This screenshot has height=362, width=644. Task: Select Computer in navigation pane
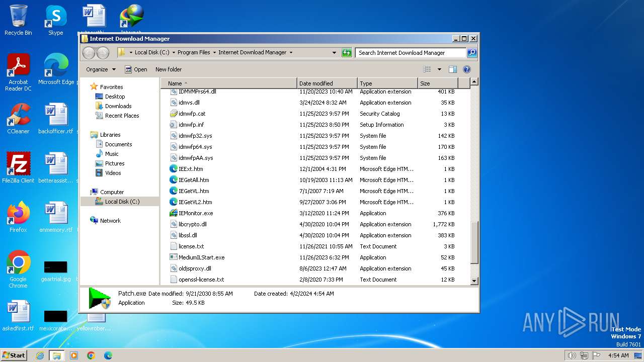coord(112,192)
